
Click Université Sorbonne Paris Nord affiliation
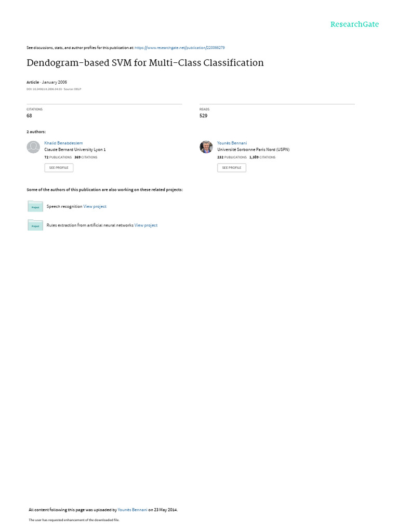254,150
